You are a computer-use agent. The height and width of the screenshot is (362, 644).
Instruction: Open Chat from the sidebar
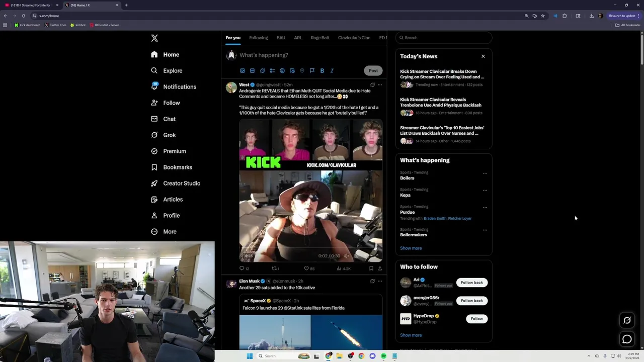point(163,119)
